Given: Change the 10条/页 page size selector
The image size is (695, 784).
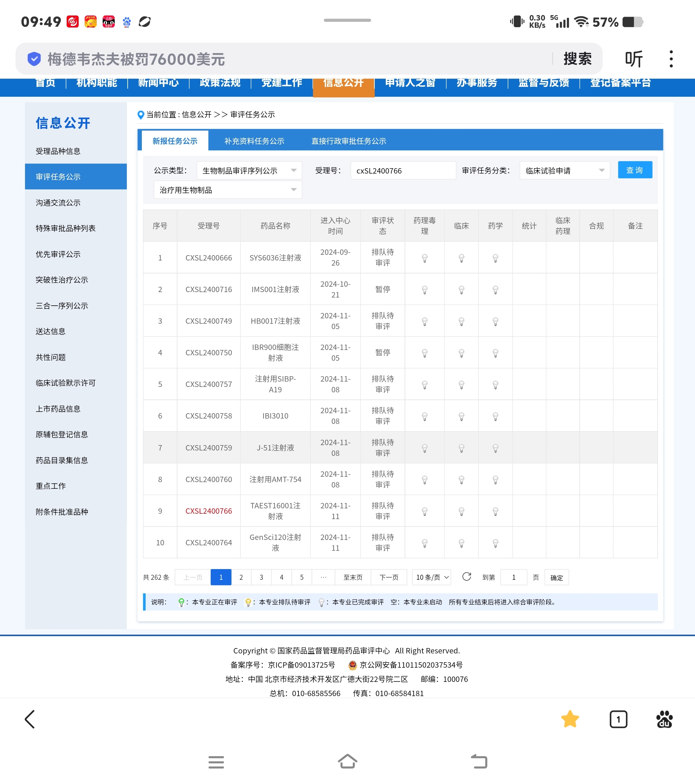Looking at the screenshot, I should (x=432, y=577).
